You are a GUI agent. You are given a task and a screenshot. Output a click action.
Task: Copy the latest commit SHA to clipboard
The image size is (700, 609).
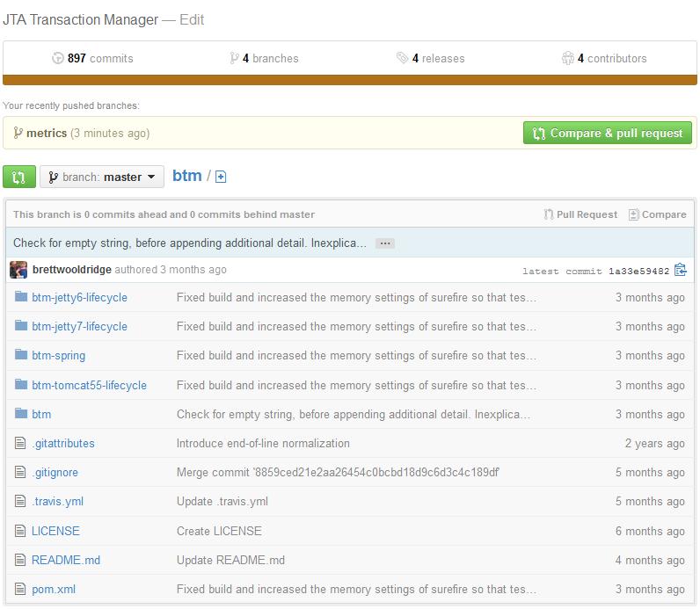tap(680, 271)
